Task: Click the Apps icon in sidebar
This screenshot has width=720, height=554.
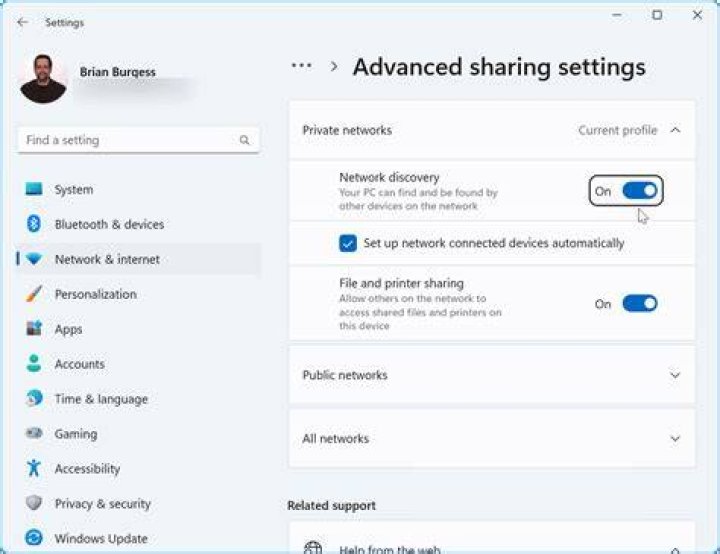Action: click(34, 329)
